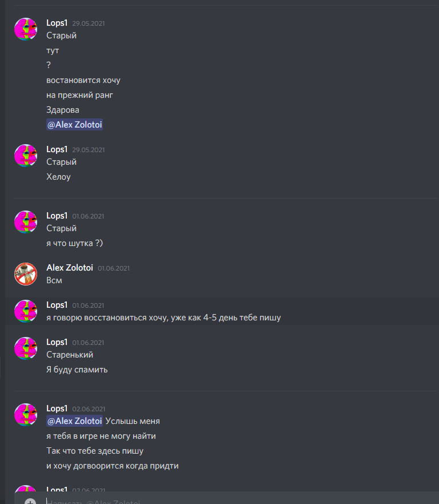Click the 'на прежний ранг' message line
This screenshot has width=439, height=504.
point(79,95)
